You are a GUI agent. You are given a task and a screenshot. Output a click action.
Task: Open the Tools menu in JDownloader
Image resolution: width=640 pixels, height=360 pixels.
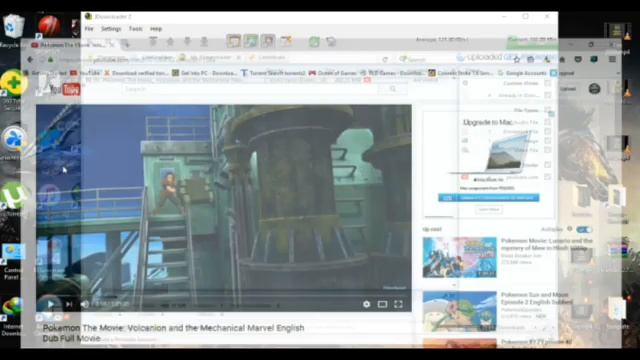point(136,29)
